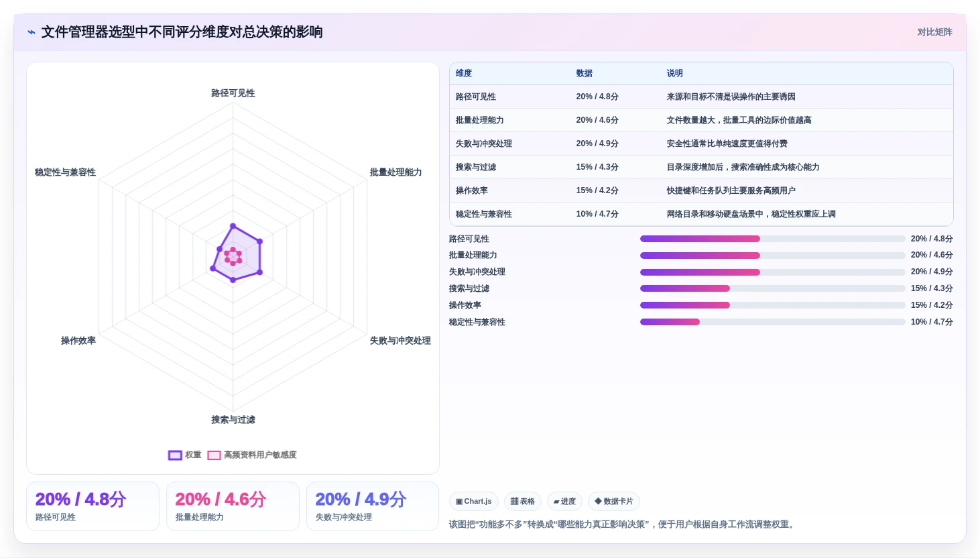Click the 搜索与过滤 progress bar

pyautogui.click(x=772, y=288)
